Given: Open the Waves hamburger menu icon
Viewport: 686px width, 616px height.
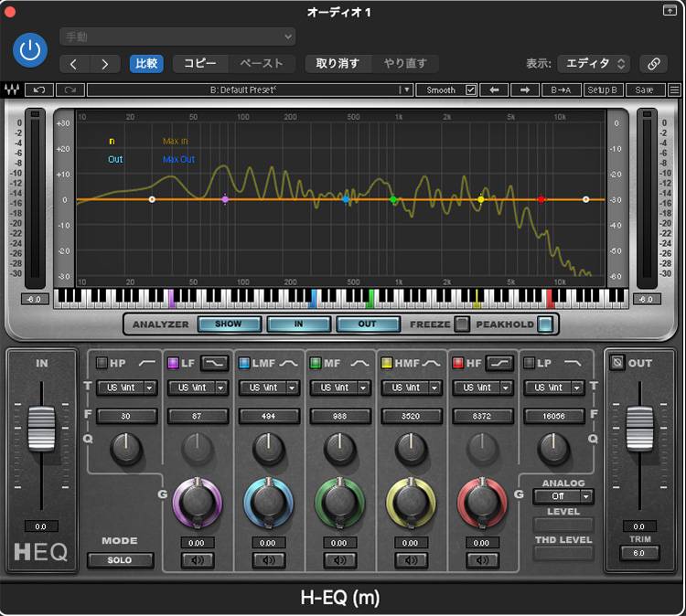Looking at the screenshot, I should 675,90.
